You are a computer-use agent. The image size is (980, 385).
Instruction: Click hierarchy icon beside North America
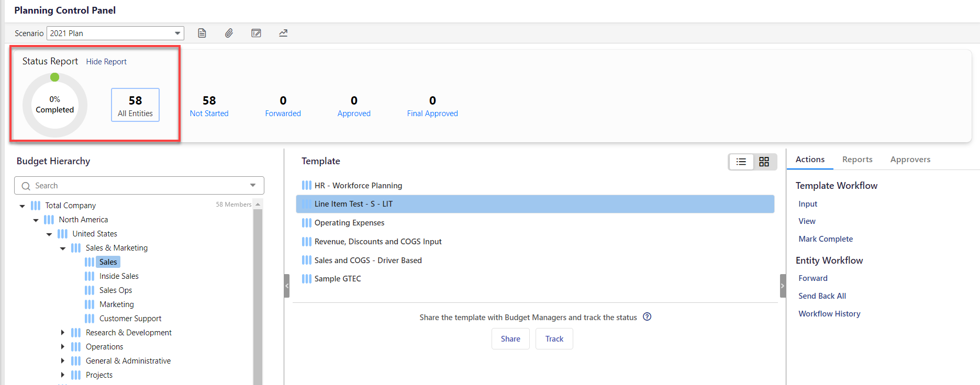49,220
